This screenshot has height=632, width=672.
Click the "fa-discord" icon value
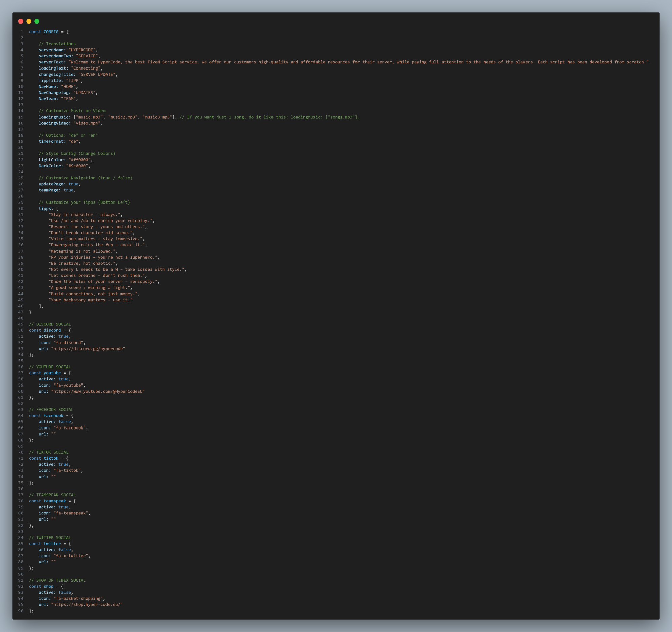[68, 343]
